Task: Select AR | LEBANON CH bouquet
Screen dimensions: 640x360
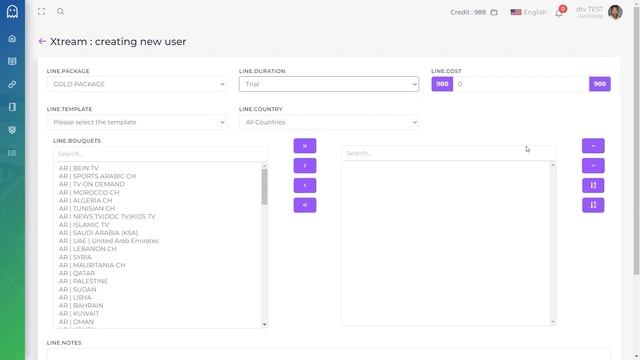Action: click(88, 249)
